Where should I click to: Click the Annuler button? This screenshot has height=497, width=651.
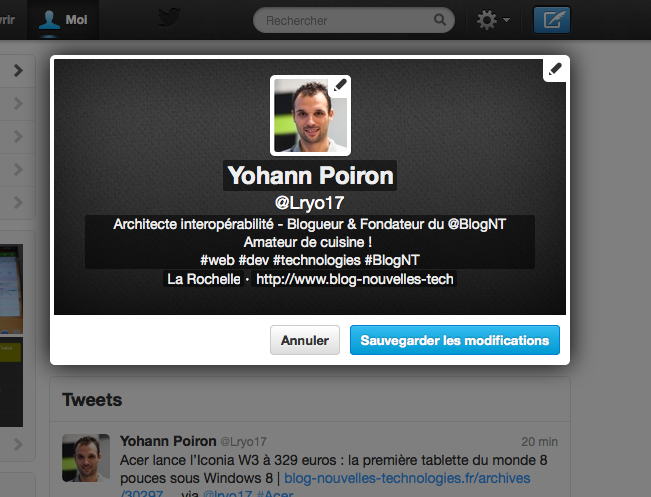[305, 340]
